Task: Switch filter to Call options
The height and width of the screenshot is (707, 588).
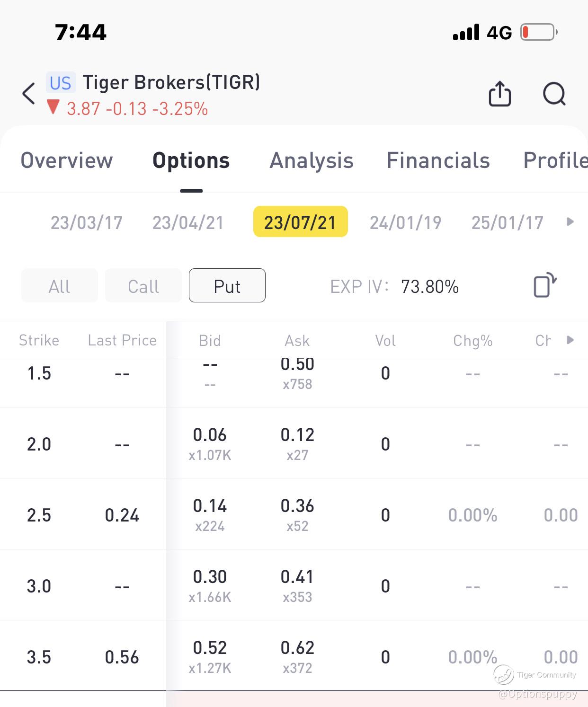Action: (x=143, y=286)
